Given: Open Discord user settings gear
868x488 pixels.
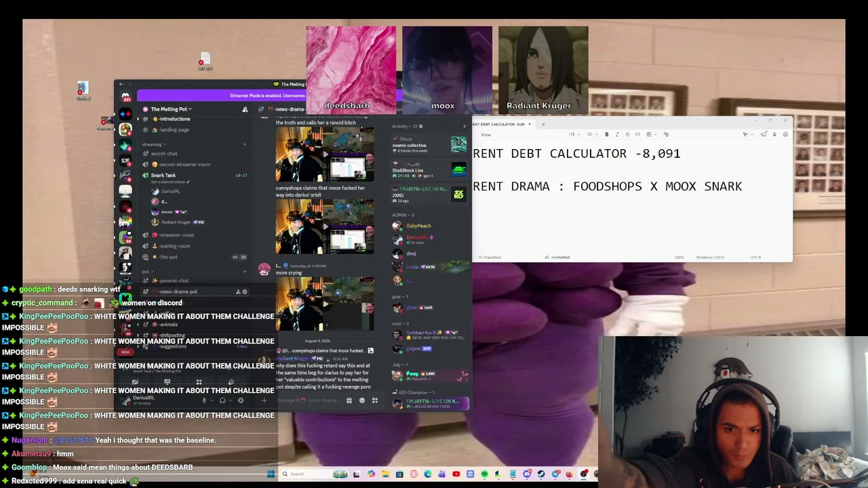Looking at the screenshot, I should [x=240, y=401].
